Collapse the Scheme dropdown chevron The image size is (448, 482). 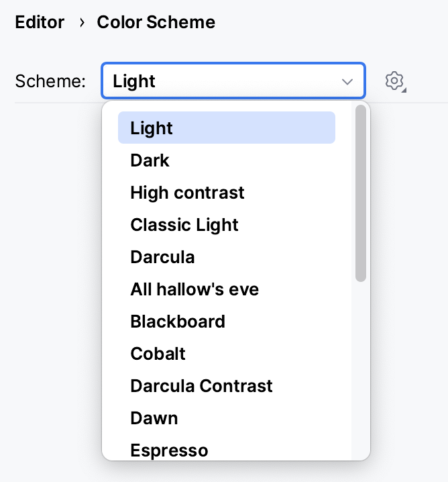click(x=347, y=82)
